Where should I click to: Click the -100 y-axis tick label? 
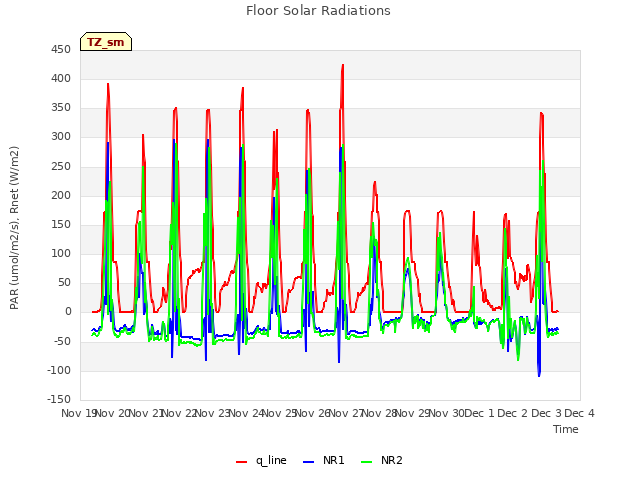point(59,371)
